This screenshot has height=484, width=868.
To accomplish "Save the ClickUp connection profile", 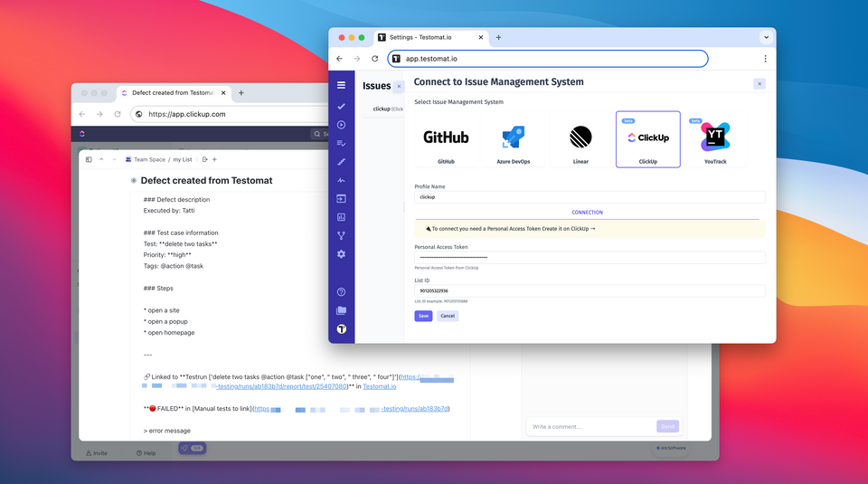I will (423, 316).
